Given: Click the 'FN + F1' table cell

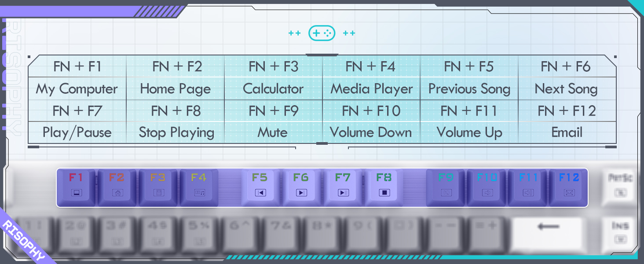Looking at the screenshot, I should (77, 66).
